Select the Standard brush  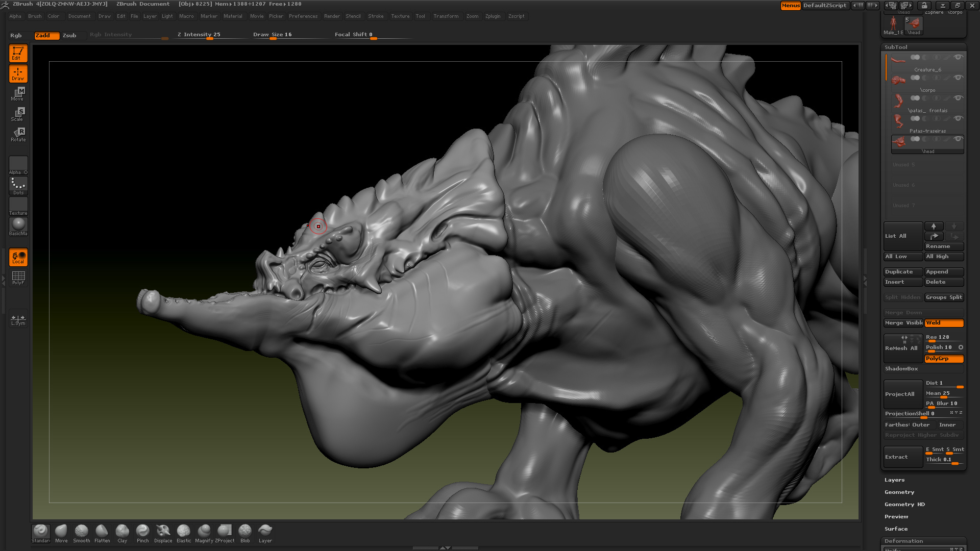point(40,533)
